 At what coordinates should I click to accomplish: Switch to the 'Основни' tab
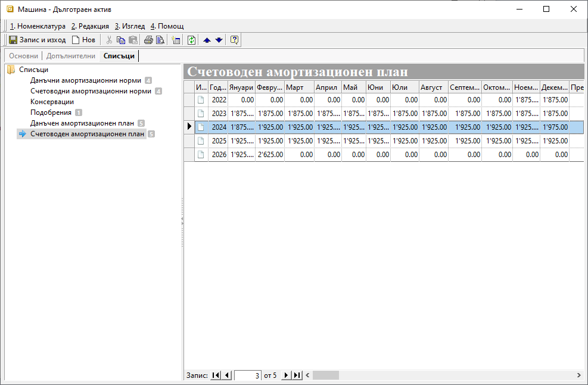click(x=23, y=56)
